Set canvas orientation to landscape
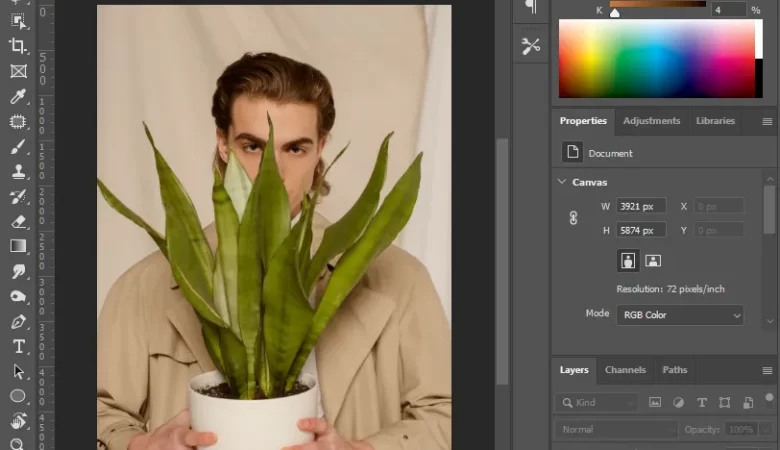The width and height of the screenshot is (780, 450). [653, 261]
